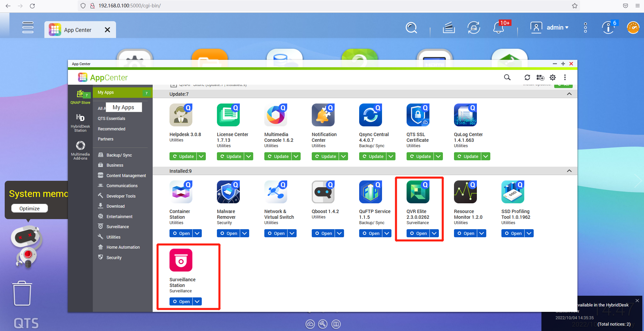Expand dropdown arrow next to Malware Remover Open
The width and height of the screenshot is (644, 331).
[245, 233]
